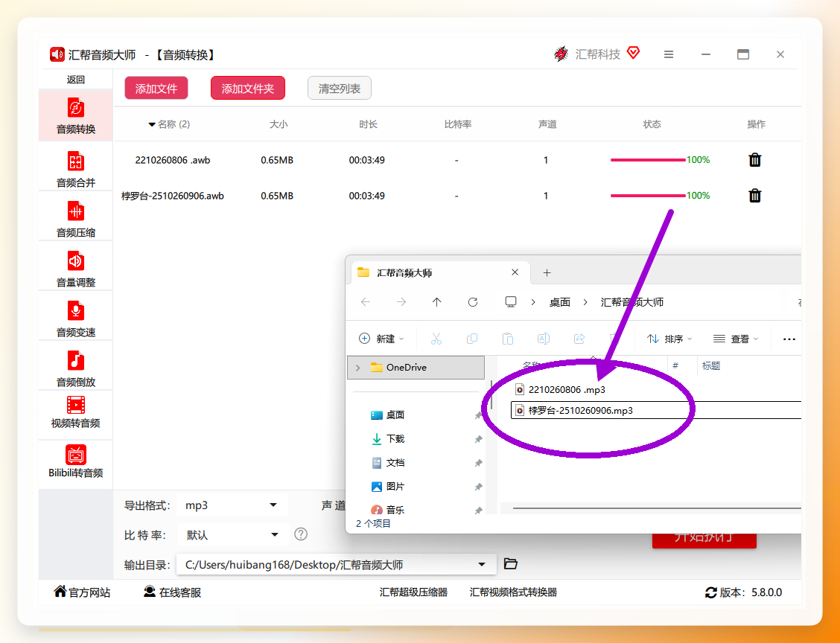
Task: Click the 汇帮科技 logo icon
Action: (x=561, y=54)
